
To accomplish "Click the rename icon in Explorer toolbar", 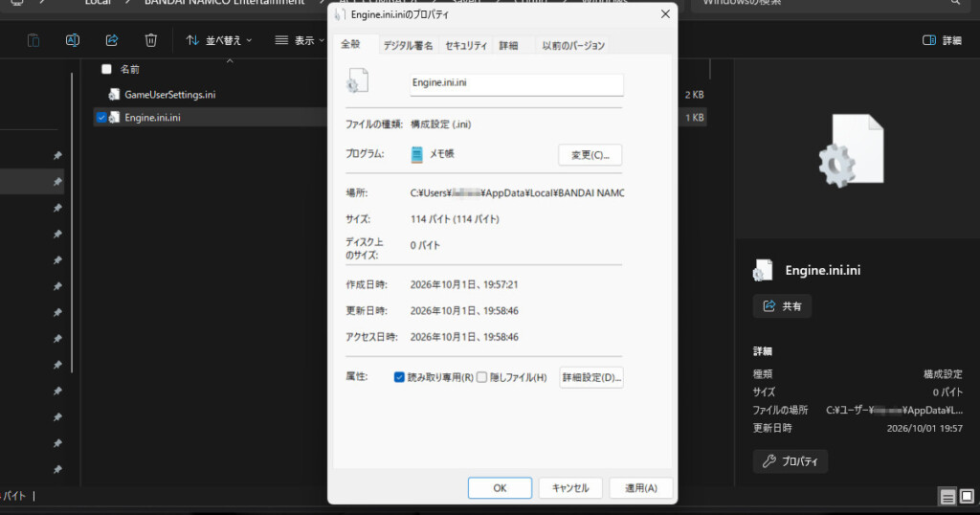I will click(x=73, y=40).
